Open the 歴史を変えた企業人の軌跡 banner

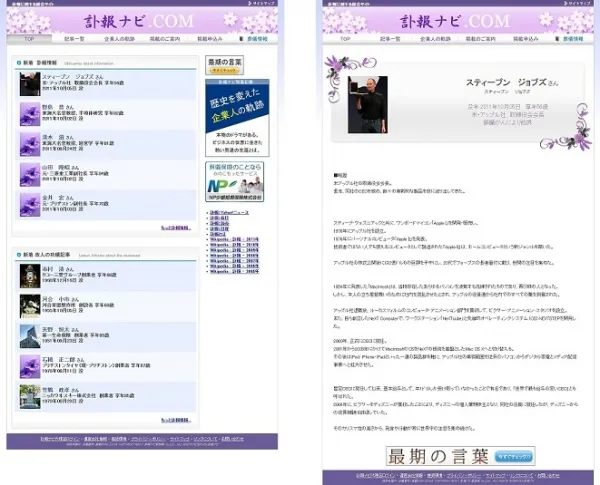(x=237, y=118)
